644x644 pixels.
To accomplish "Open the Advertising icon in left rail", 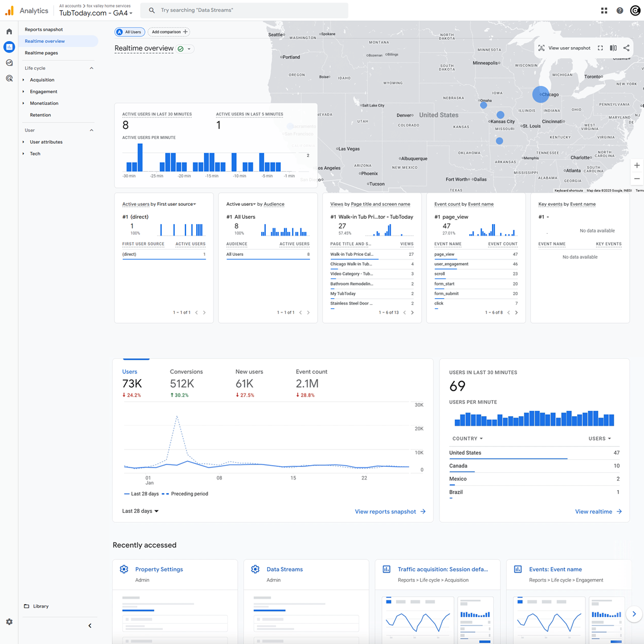I will 9,78.
